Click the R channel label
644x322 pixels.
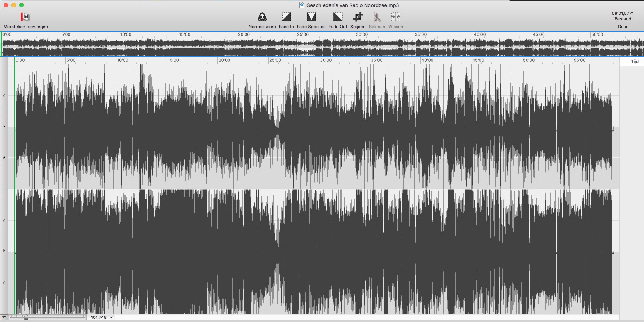[4, 250]
